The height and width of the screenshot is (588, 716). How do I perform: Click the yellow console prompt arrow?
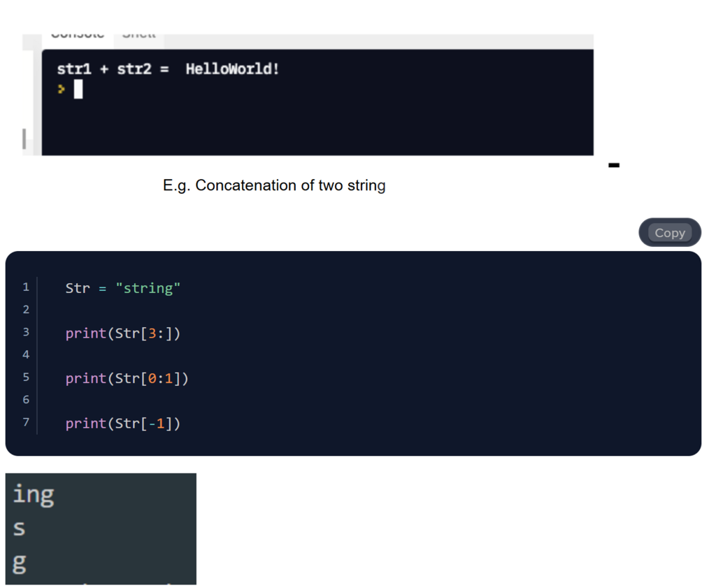coord(62,89)
